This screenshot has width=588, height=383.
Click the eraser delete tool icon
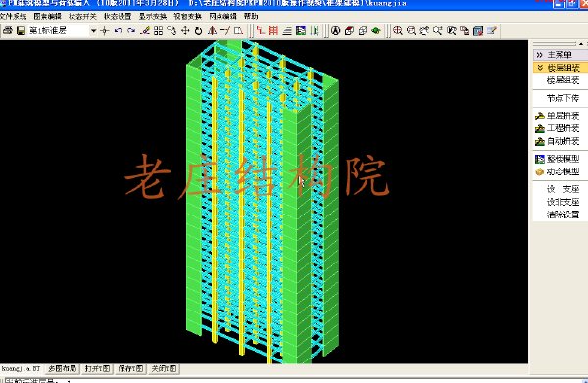click(145, 30)
